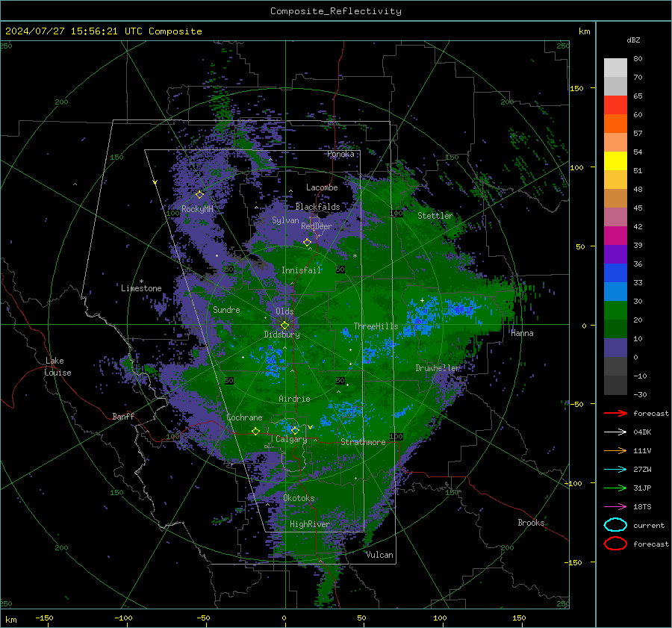The height and width of the screenshot is (628, 672).
Task: Click the -100 tick label on bottom axis
Action: (x=123, y=618)
